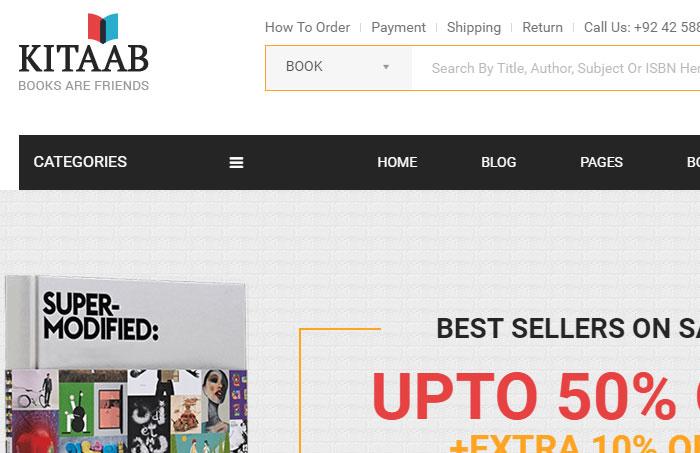Image resolution: width=700 pixels, height=453 pixels.
Task: Open the PAGES menu item
Action: (601, 162)
